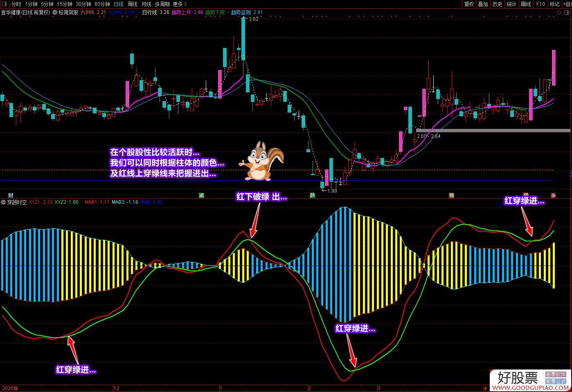
Task: Switch to 周线 weekly chart
Action: click(x=133, y=4)
